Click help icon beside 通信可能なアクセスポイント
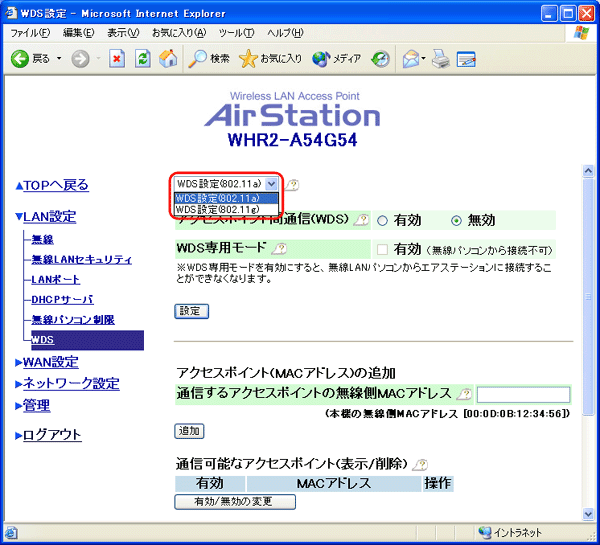The image size is (600, 545). click(x=420, y=465)
